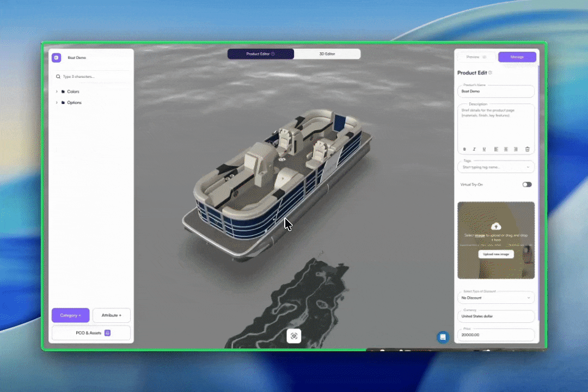Align description text left
The height and width of the screenshot is (392, 588).
(496, 149)
